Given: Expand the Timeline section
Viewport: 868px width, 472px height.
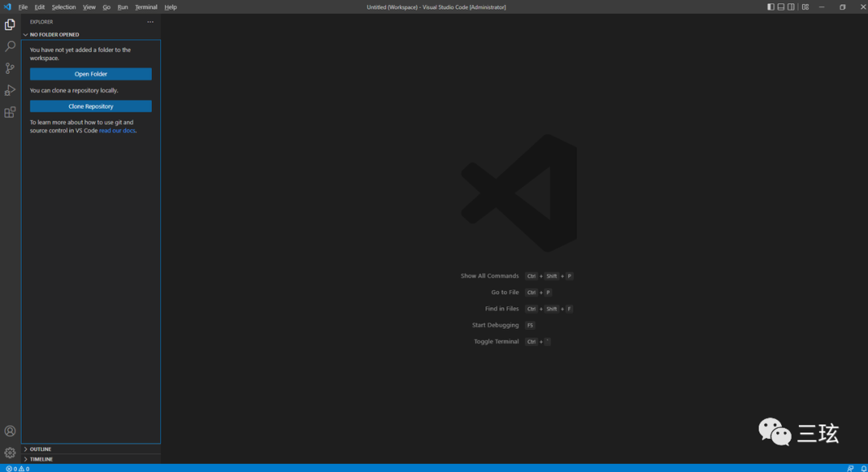Looking at the screenshot, I should coord(41,459).
